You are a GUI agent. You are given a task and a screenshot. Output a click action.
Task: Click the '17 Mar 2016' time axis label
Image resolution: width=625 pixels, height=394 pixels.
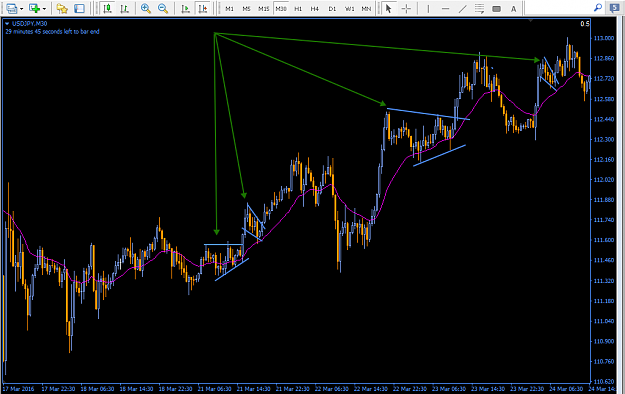pyautogui.click(x=18, y=389)
